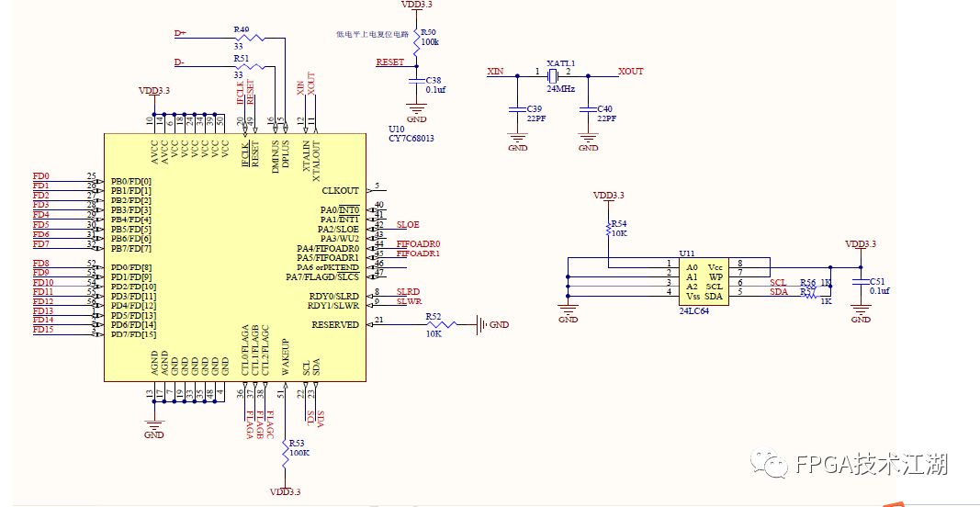Viewport: 980px width, 507px height.
Task: Click the 22PF value of C39
Action: point(535,118)
